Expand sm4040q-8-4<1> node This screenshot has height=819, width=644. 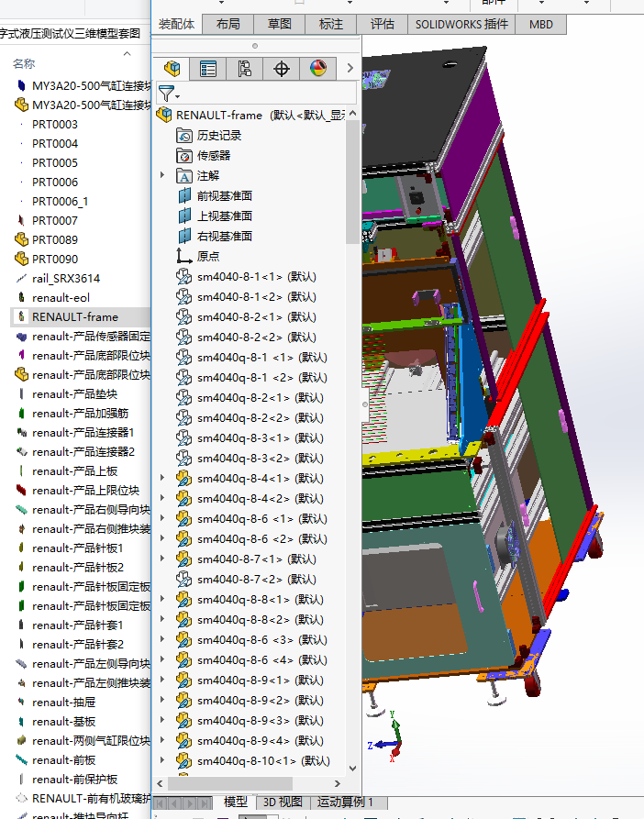click(162, 478)
